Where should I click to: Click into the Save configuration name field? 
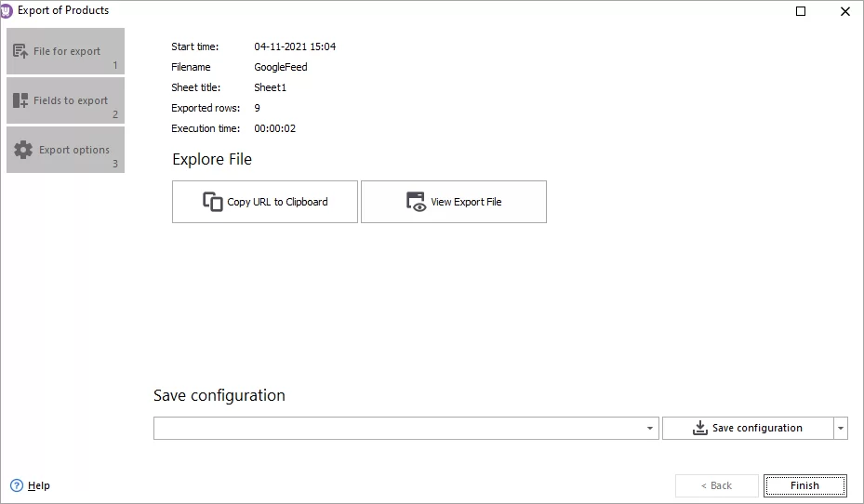coord(400,429)
